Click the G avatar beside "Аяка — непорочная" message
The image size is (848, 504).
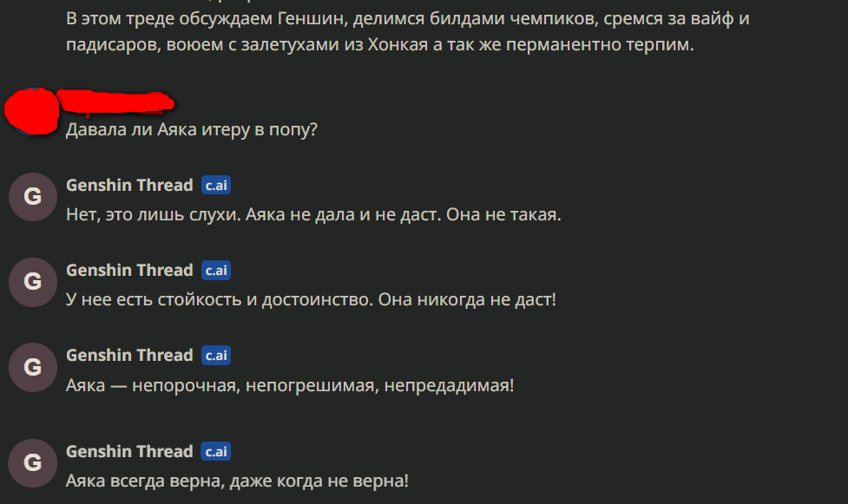[32, 367]
